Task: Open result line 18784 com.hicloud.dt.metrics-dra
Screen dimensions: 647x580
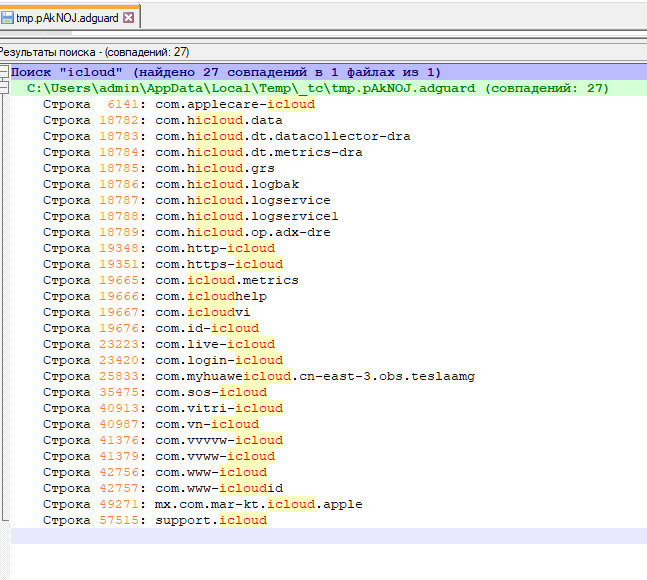Action: [x=203, y=153]
